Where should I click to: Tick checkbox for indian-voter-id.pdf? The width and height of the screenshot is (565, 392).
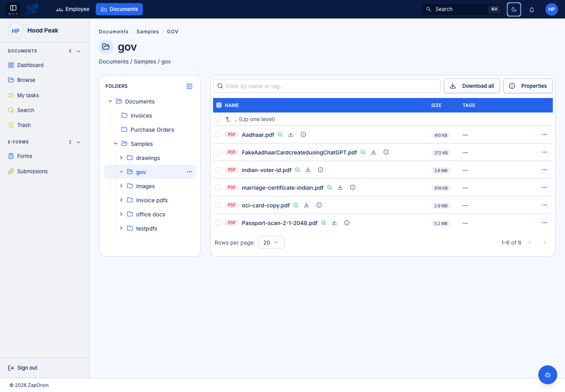point(218,170)
